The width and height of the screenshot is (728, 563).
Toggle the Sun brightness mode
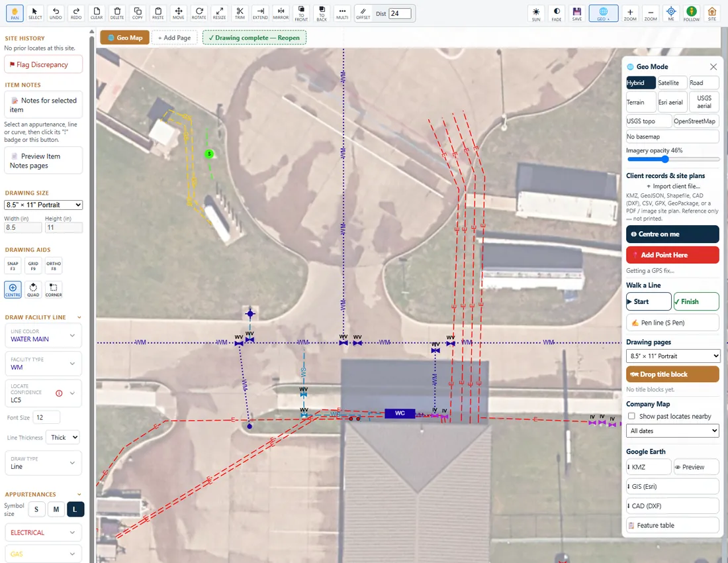click(536, 13)
